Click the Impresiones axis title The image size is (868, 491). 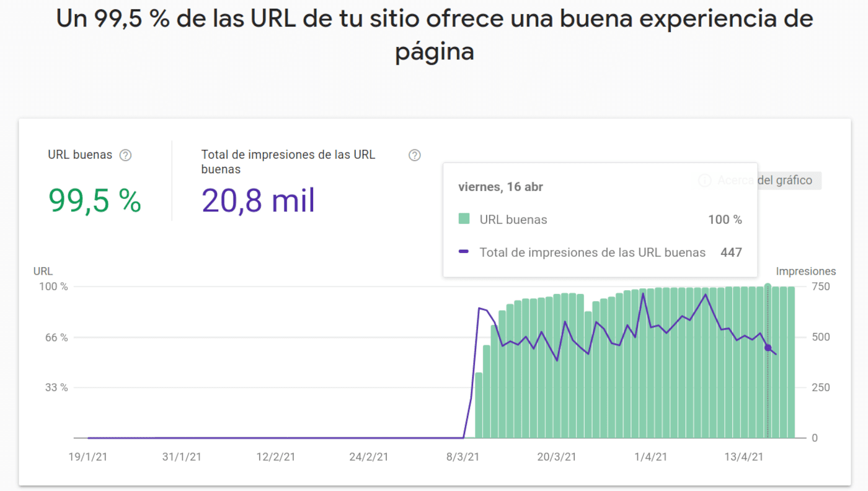[806, 271]
